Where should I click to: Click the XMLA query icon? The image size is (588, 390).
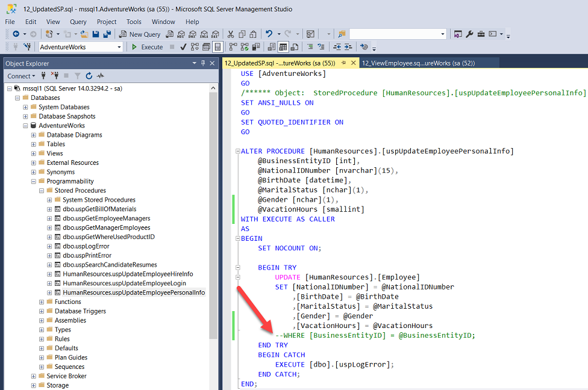(x=204, y=34)
